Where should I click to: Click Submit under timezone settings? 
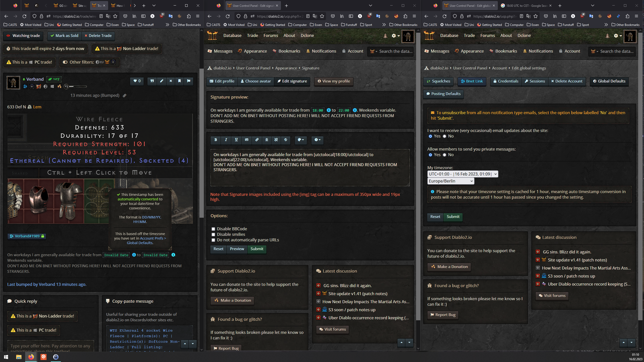pyautogui.click(x=453, y=217)
